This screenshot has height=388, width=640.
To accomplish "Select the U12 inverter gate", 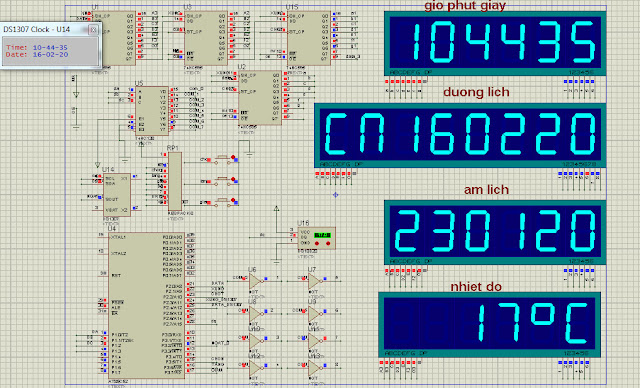I will 256,368.
